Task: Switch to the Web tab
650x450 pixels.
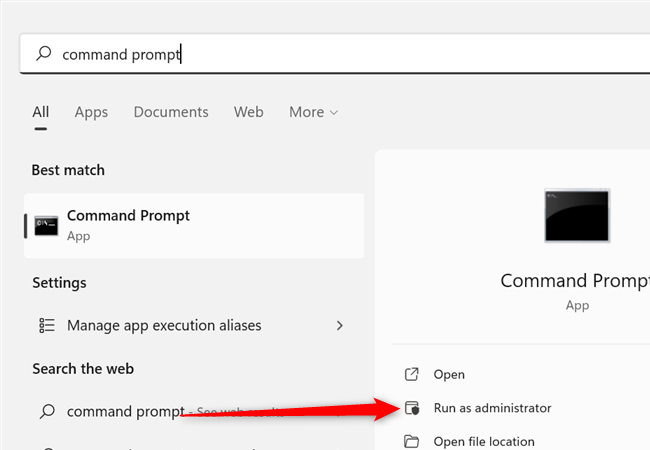Action: 249,112
